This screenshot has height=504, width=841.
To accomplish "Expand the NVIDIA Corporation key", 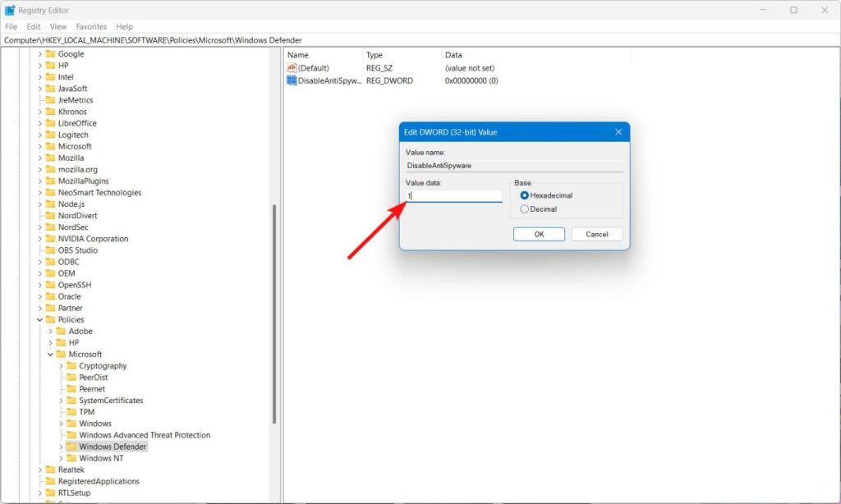I will point(39,239).
